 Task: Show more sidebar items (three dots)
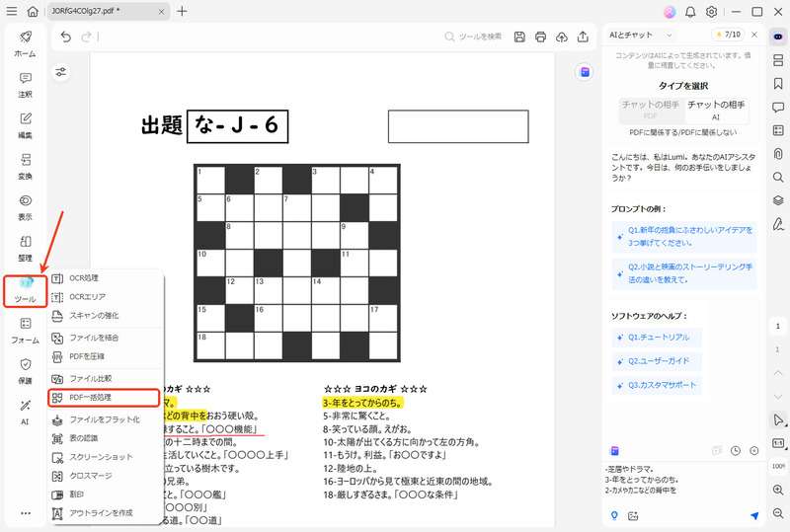point(26,513)
